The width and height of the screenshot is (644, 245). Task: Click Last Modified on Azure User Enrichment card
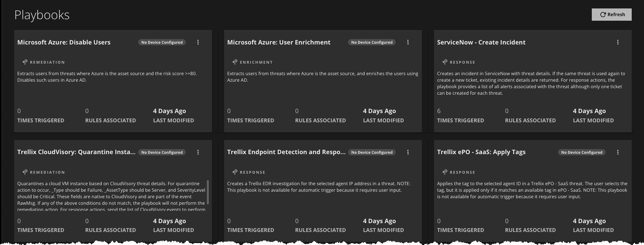click(x=383, y=120)
